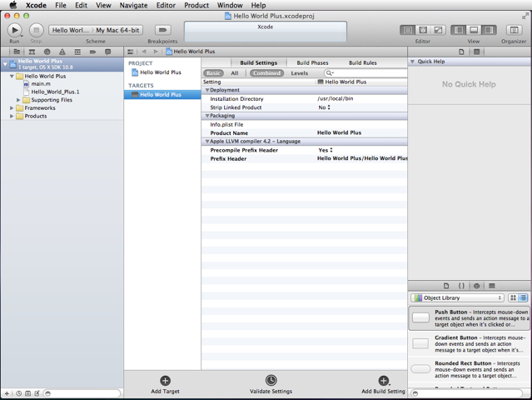Open the Strip Linked Product popup

325,107
